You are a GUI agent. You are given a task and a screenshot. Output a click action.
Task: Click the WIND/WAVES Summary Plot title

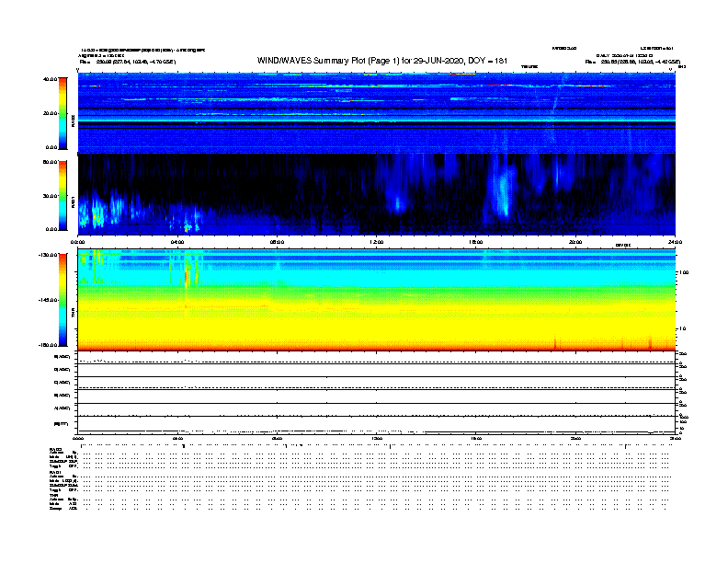click(x=382, y=61)
